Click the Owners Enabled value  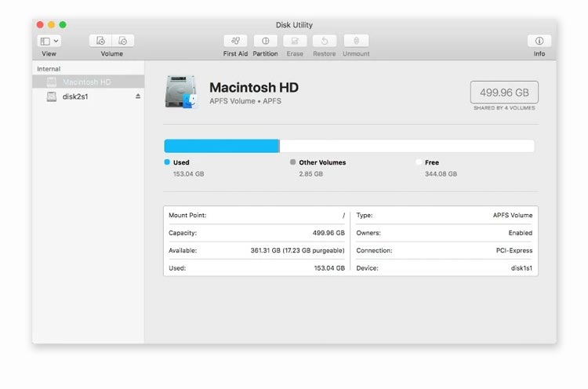[520, 233]
